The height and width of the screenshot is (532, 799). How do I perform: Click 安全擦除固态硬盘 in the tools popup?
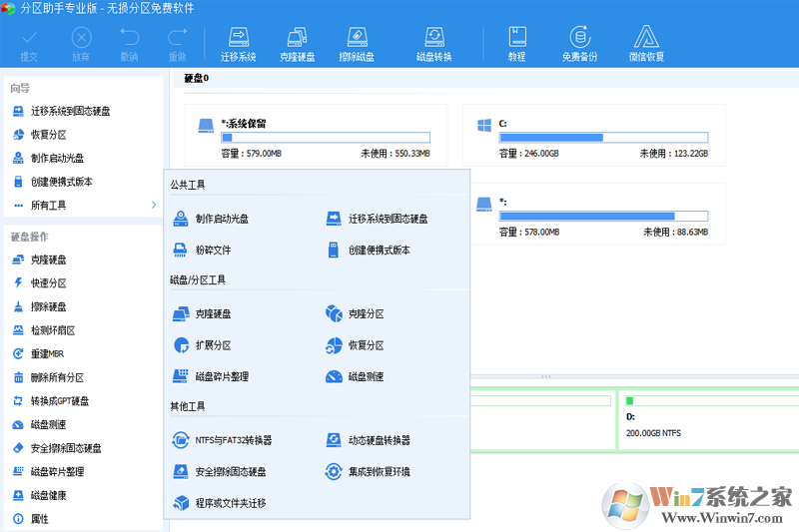point(219,472)
